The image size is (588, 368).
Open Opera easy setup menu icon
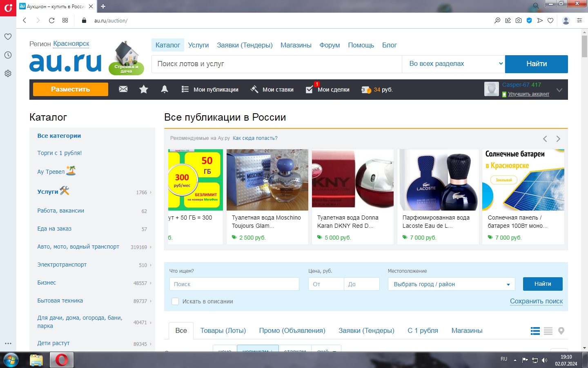[579, 20]
